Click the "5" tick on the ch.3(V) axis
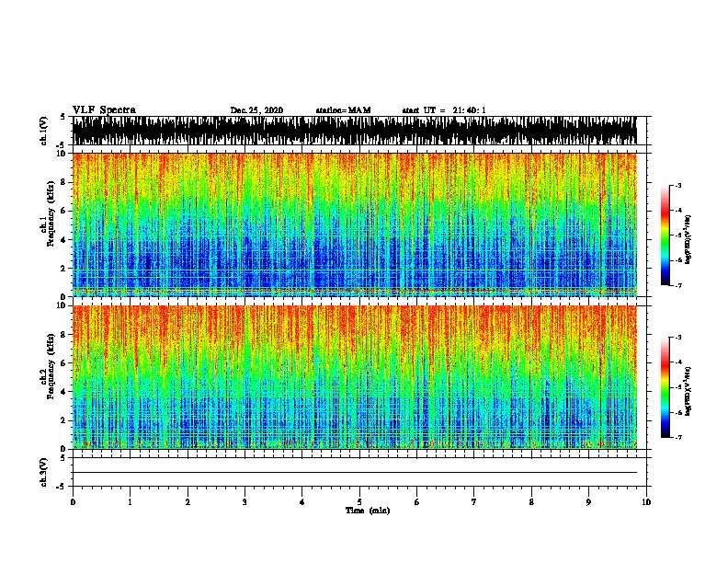Viewport: 728px width, 563px height. pyautogui.click(x=63, y=458)
